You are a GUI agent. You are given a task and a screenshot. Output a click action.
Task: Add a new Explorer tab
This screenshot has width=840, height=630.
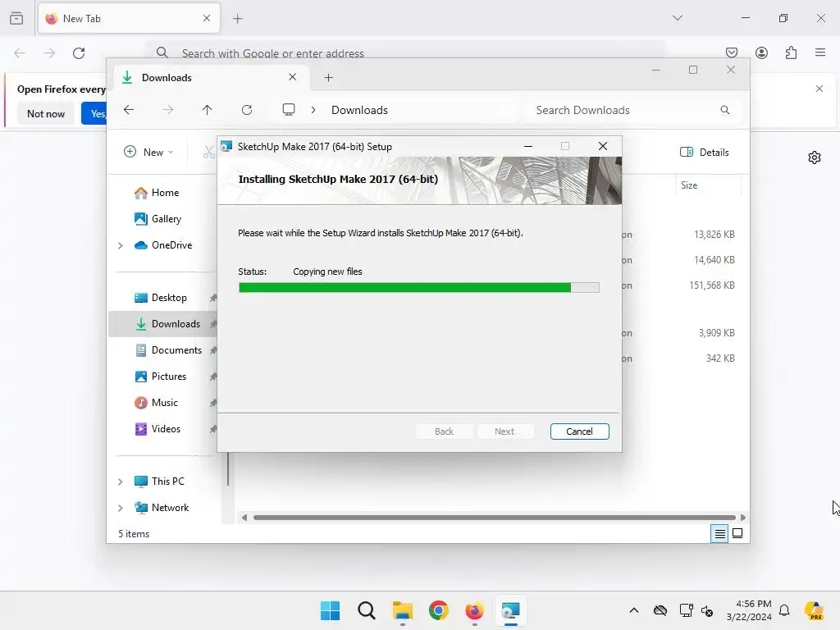(x=328, y=78)
